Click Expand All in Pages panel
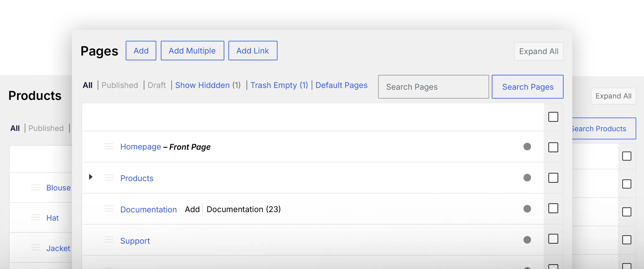Image resolution: width=644 pixels, height=269 pixels. pos(539,51)
